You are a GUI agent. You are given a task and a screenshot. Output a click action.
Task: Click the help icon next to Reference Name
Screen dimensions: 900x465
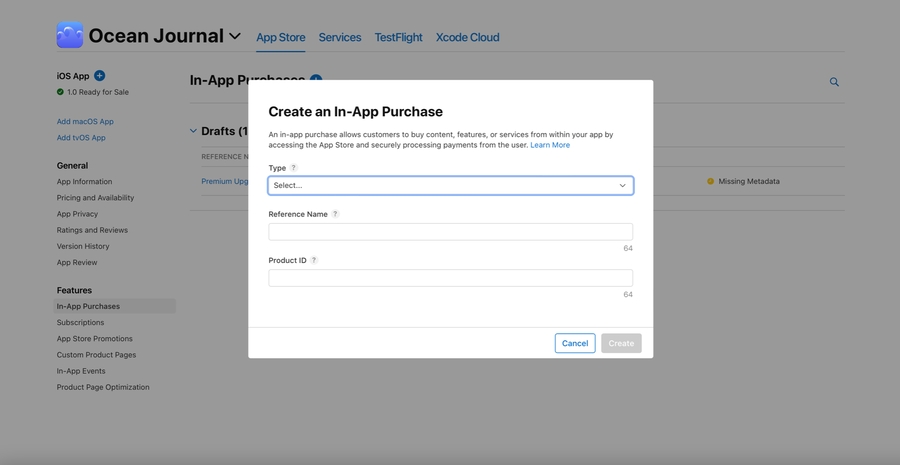[x=335, y=214]
